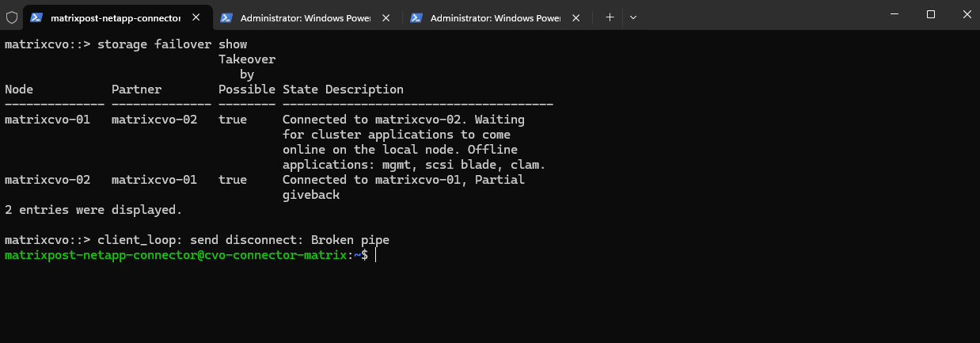The image size is (980, 343).
Task: Click the 'Node' column header
Action: click(19, 90)
